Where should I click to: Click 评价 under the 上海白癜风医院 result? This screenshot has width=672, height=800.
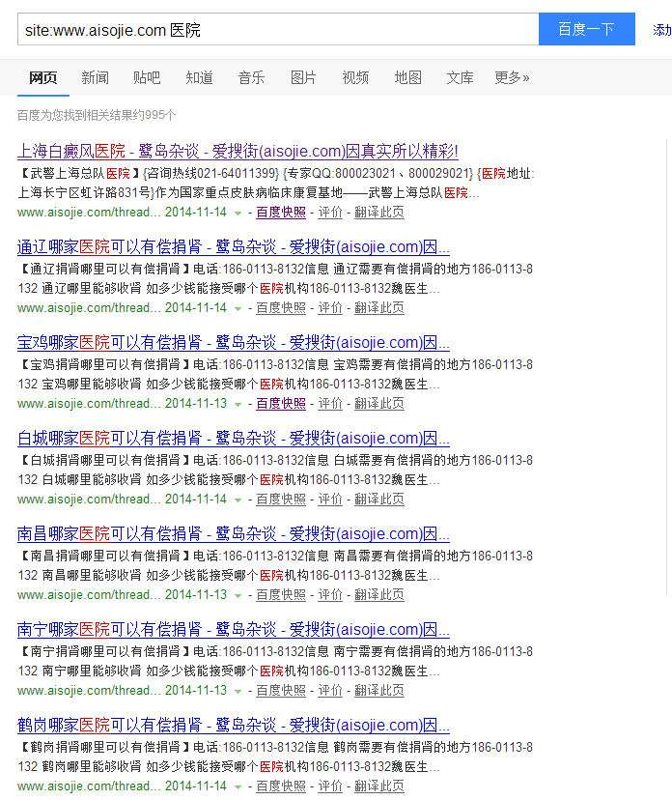click(x=330, y=213)
